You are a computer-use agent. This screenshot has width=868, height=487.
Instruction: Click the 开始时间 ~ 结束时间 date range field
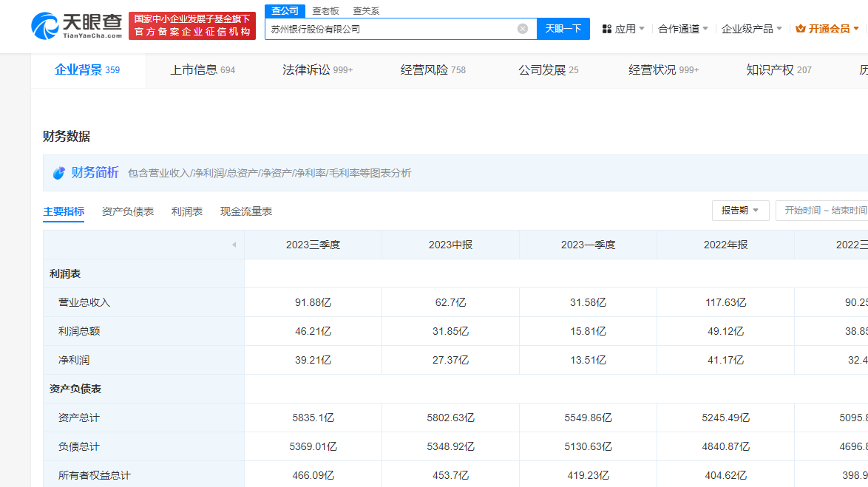click(x=822, y=211)
